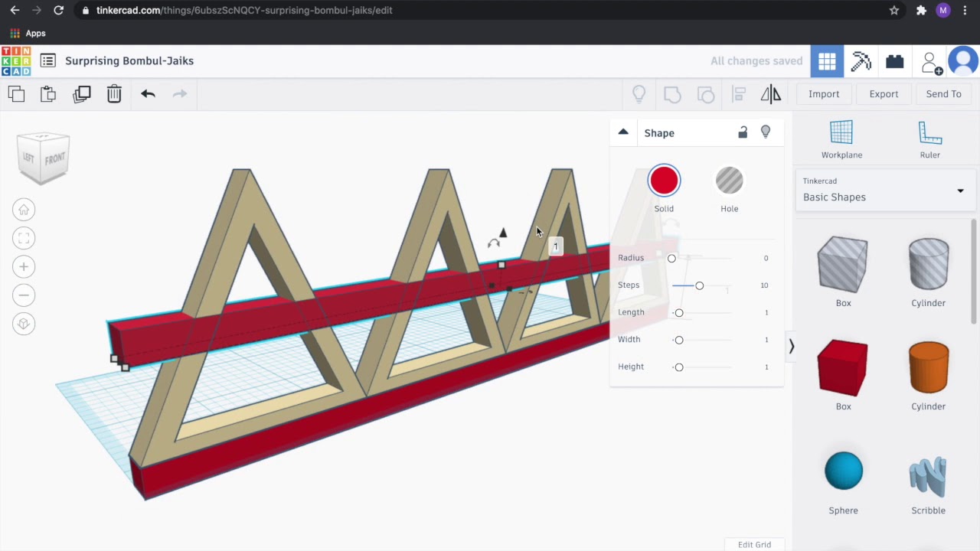980x551 pixels.
Task: Click the browser address bar URL
Action: click(x=244, y=11)
